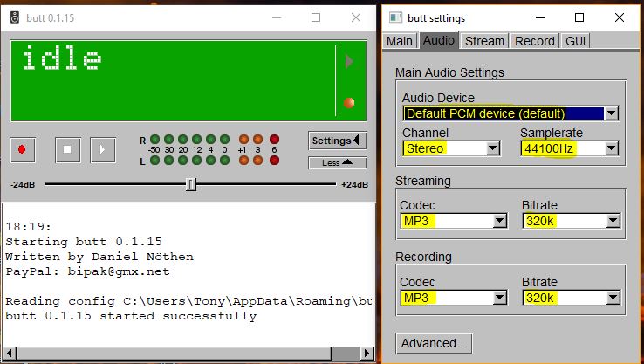Click the R channel red 6dB LED

(274, 140)
